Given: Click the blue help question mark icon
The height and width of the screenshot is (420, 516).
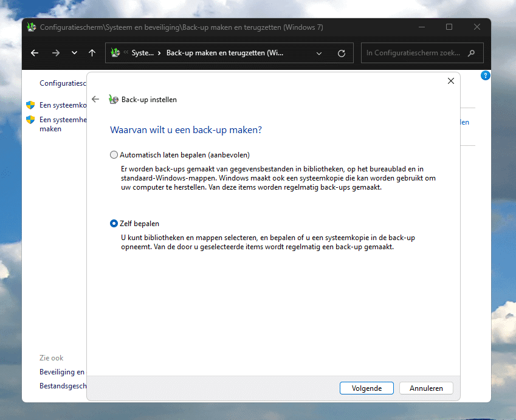Looking at the screenshot, I should [485, 75].
